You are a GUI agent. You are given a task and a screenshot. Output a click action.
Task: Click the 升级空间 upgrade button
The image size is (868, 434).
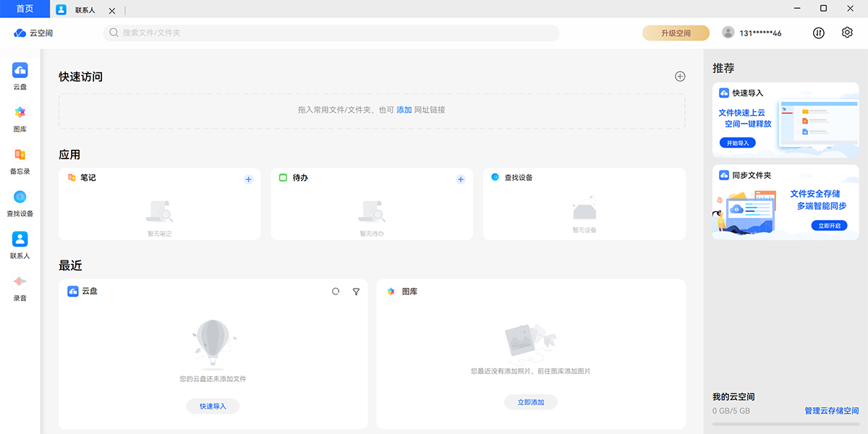click(x=676, y=33)
